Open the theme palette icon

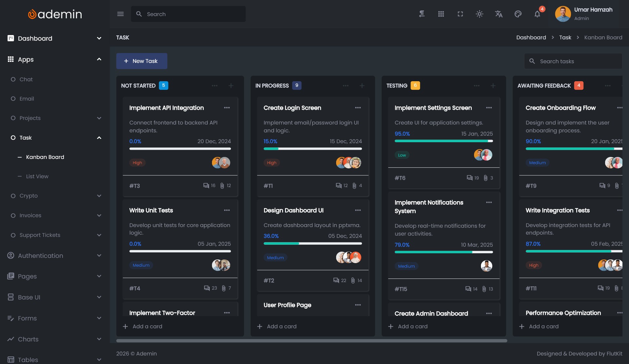(518, 14)
